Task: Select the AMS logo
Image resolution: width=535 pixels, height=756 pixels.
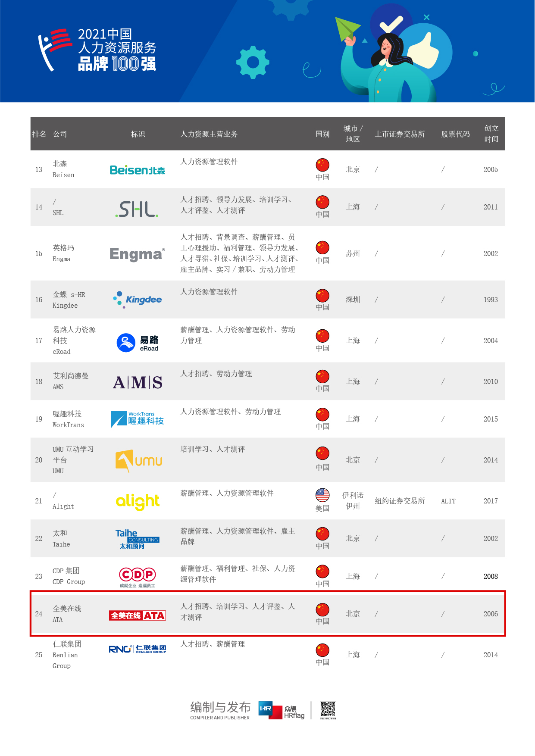Action: [137, 382]
